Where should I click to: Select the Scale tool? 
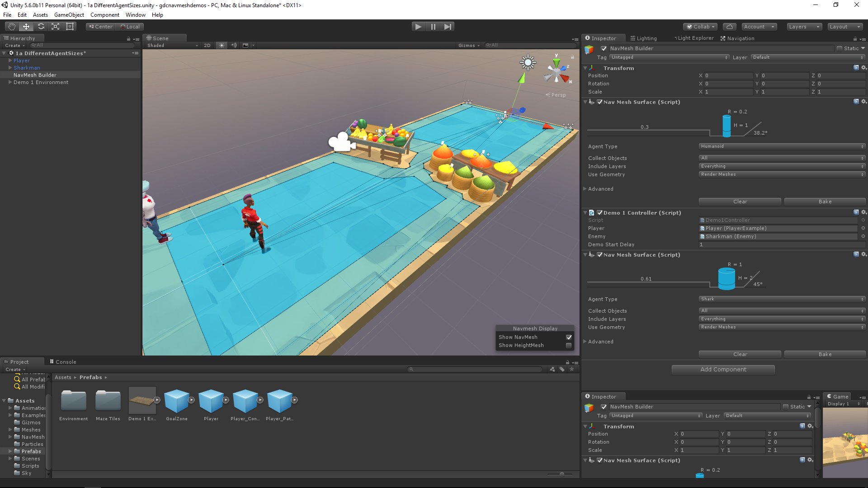click(55, 26)
